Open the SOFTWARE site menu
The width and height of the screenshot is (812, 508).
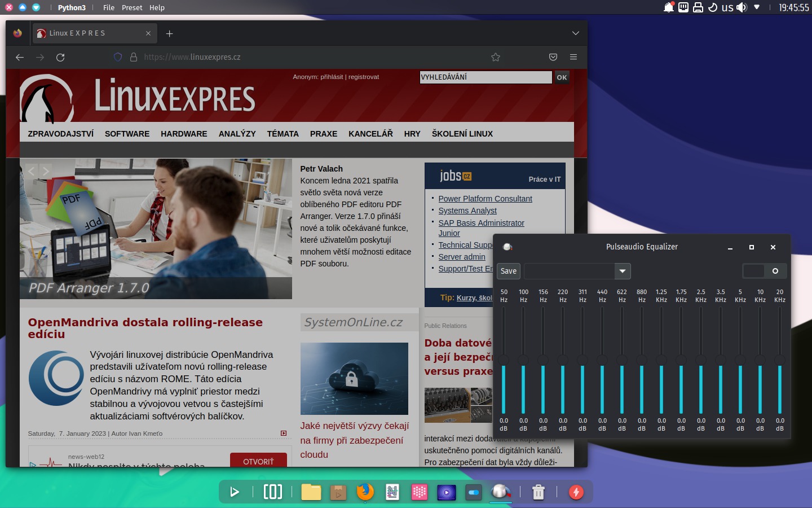point(127,134)
